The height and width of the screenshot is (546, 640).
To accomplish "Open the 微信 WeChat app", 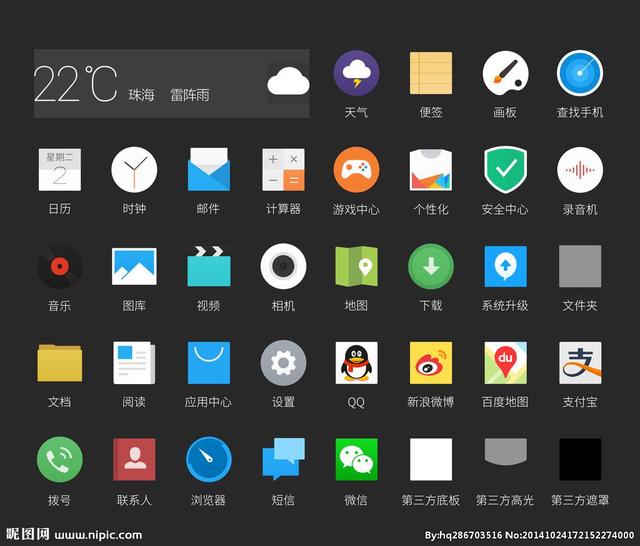I will [356, 459].
